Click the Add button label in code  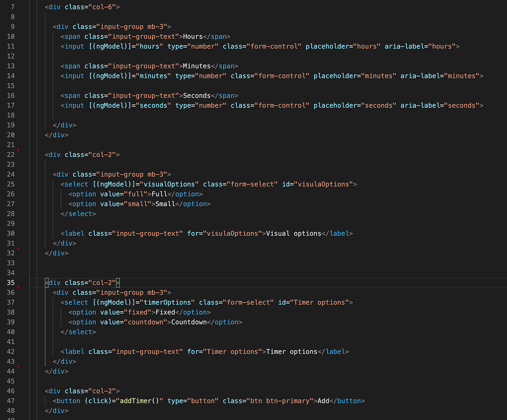click(323, 401)
